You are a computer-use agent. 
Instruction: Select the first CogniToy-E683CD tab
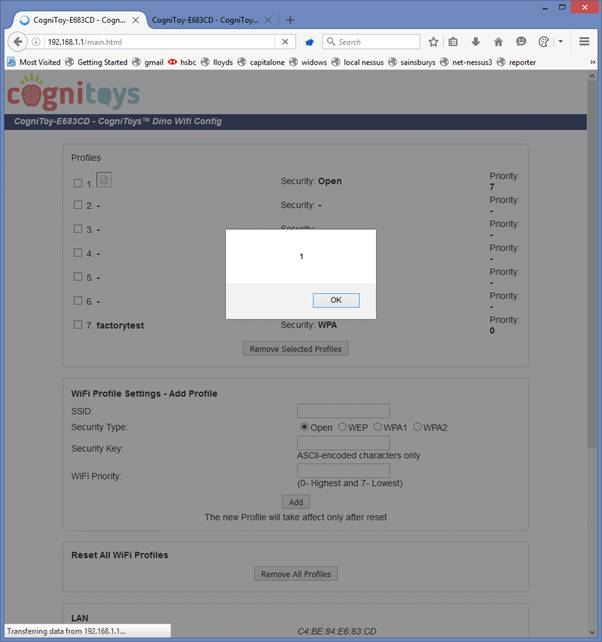click(x=79, y=20)
